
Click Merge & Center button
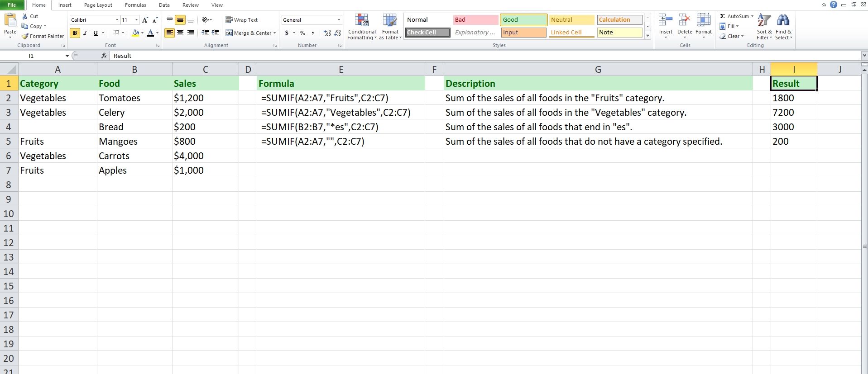[x=248, y=33]
